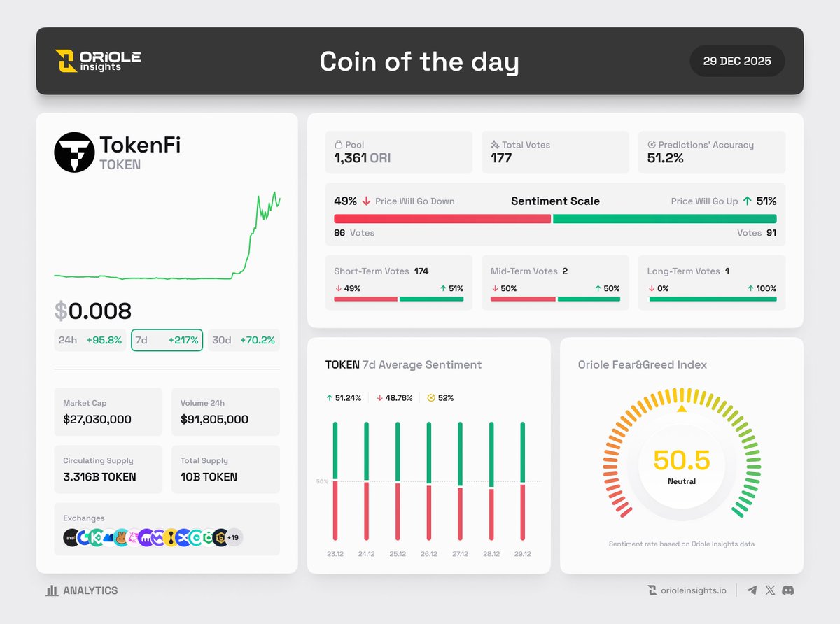The width and height of the screenshot is (840, 624).
Task: Click the Bybit exchange icon
Action: tap(71, 537)
